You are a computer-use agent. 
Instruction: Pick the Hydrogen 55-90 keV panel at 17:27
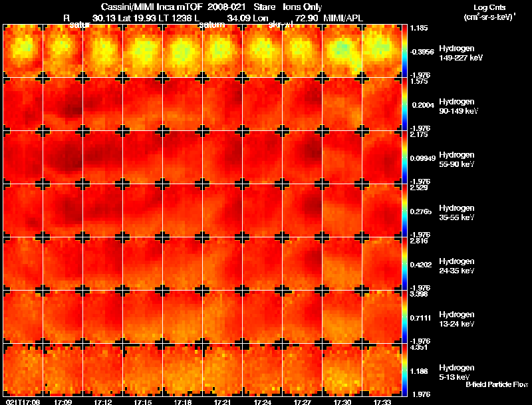click(x=302, y=158)
